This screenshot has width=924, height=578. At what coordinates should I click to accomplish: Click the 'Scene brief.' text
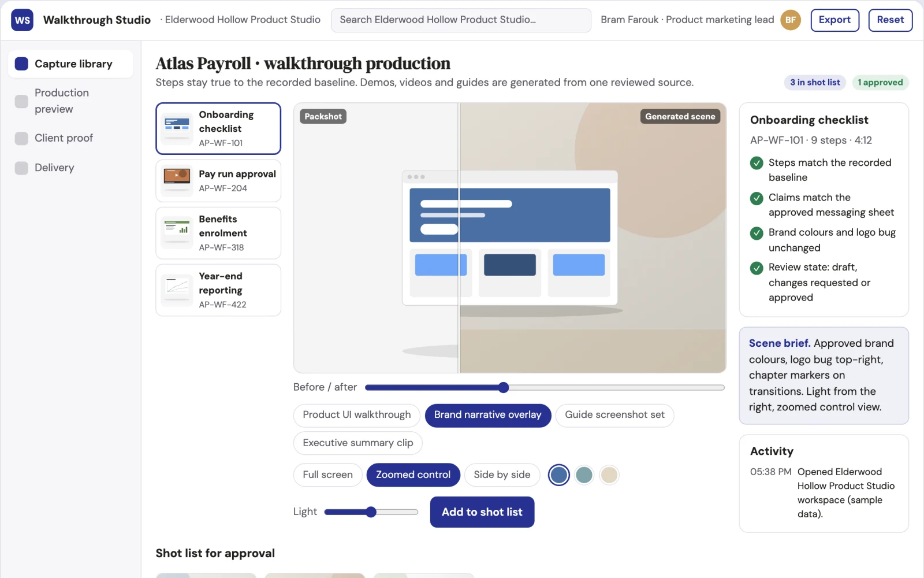[780, 343]
